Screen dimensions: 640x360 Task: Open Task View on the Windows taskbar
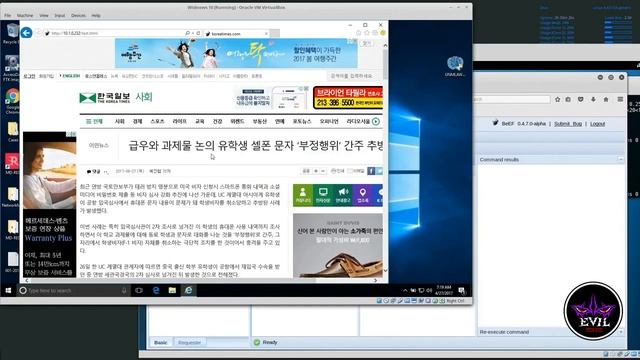(x=139, y=290)
